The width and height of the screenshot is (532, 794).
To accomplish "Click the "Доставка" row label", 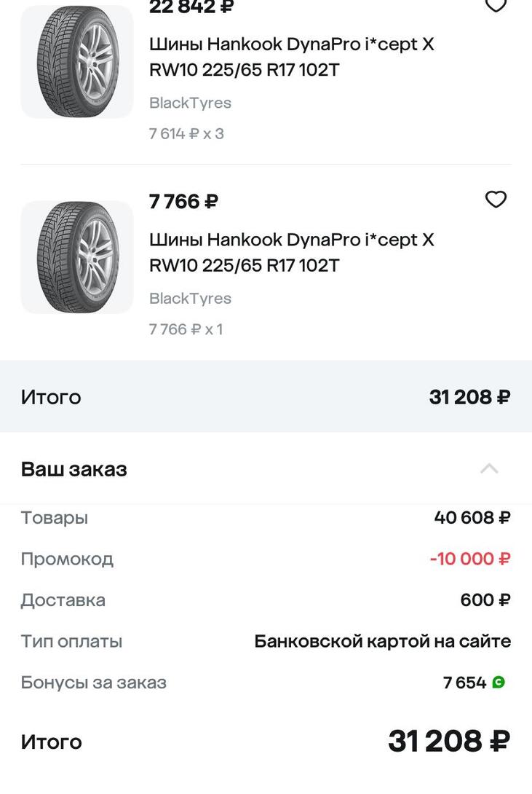I will point(63,600).
